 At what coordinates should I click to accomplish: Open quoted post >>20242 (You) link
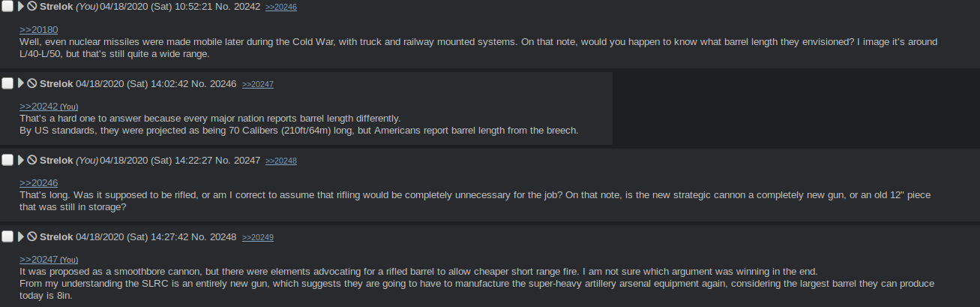[49, 107]
